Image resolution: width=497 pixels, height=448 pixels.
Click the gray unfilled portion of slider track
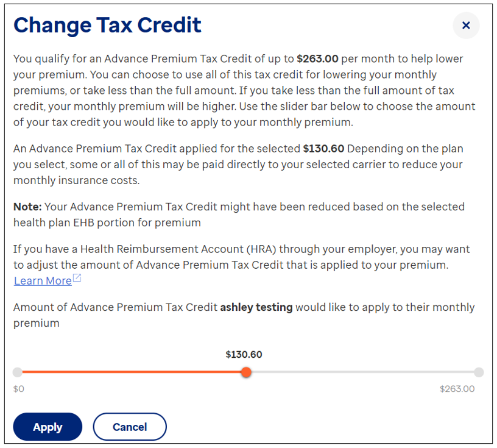(362, 372)
